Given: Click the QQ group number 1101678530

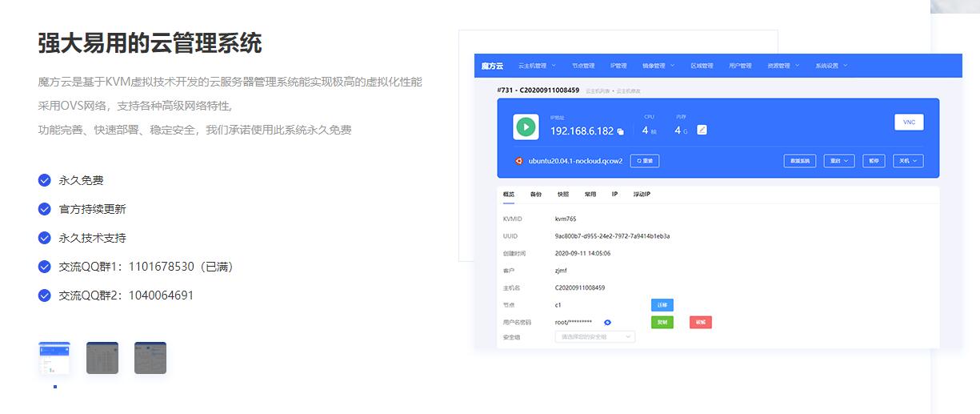Looking at the screenshot, I should point(161,267).
